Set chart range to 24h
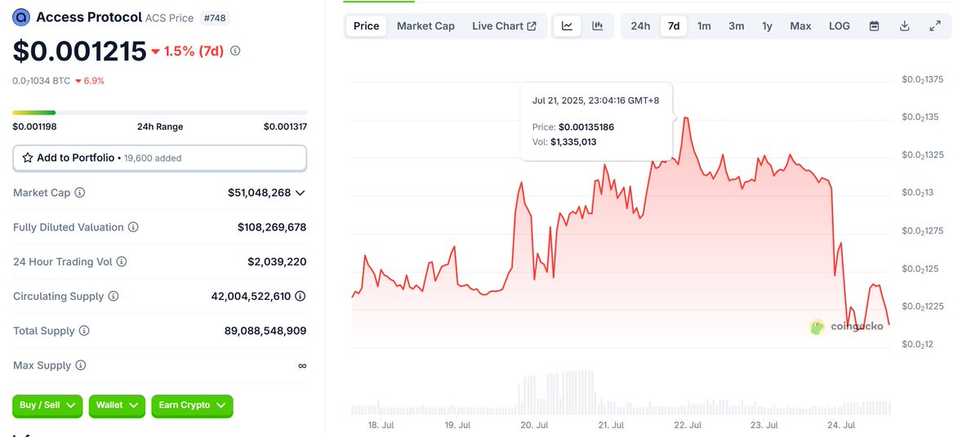980x437 pixels. click(x=640, y=26)
